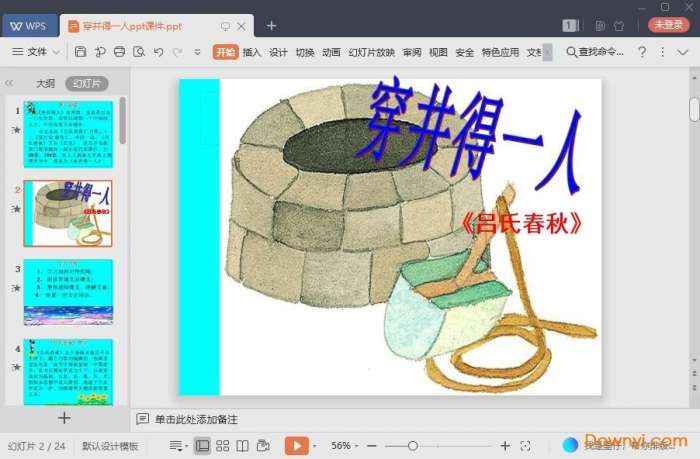
Task: Show more ribbon tabs arrow
Action: point(547,52)
